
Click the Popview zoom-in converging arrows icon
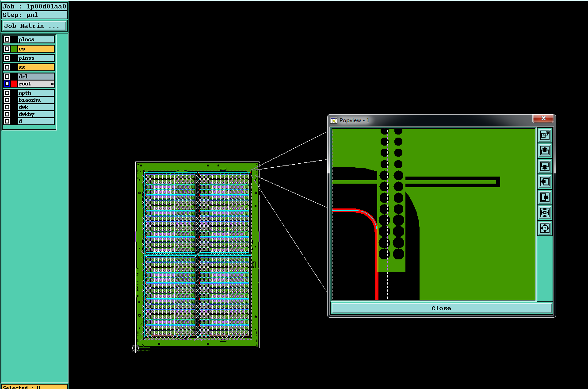pyautogui.click(x=545, y=212)
